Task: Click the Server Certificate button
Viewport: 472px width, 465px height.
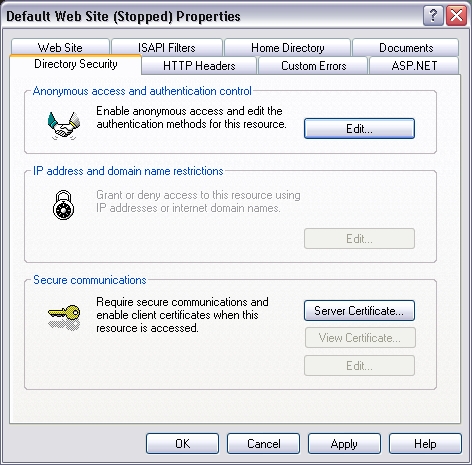Action: (x=359, y=311)
